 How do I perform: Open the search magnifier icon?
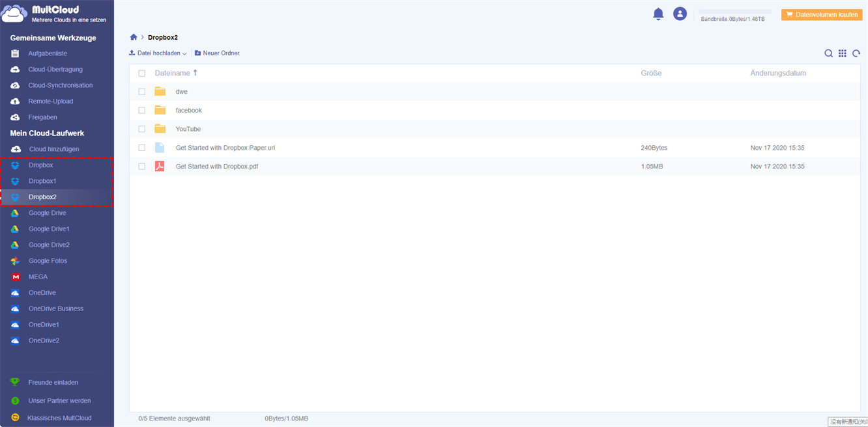click(828, 53)
